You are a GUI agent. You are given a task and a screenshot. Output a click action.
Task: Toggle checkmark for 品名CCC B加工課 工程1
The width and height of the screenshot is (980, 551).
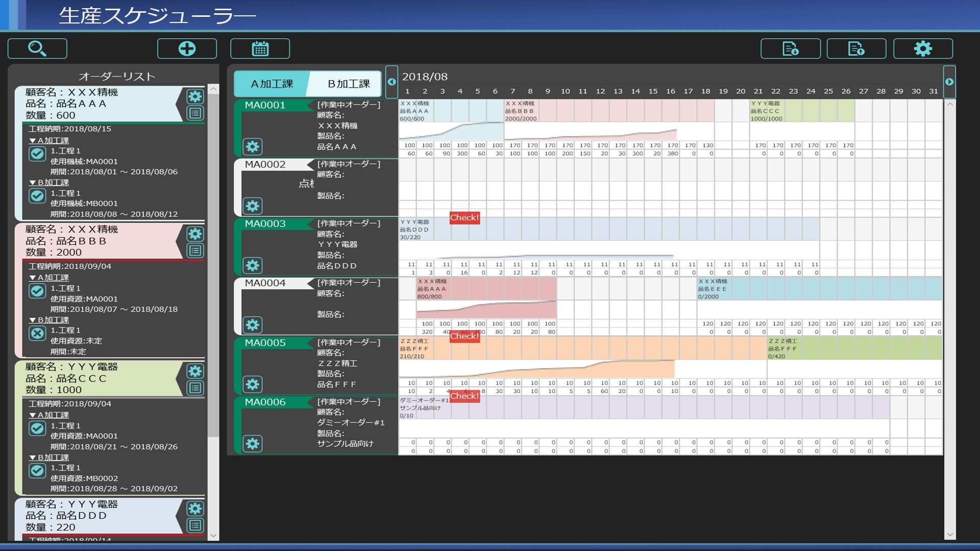pos(37,470)
